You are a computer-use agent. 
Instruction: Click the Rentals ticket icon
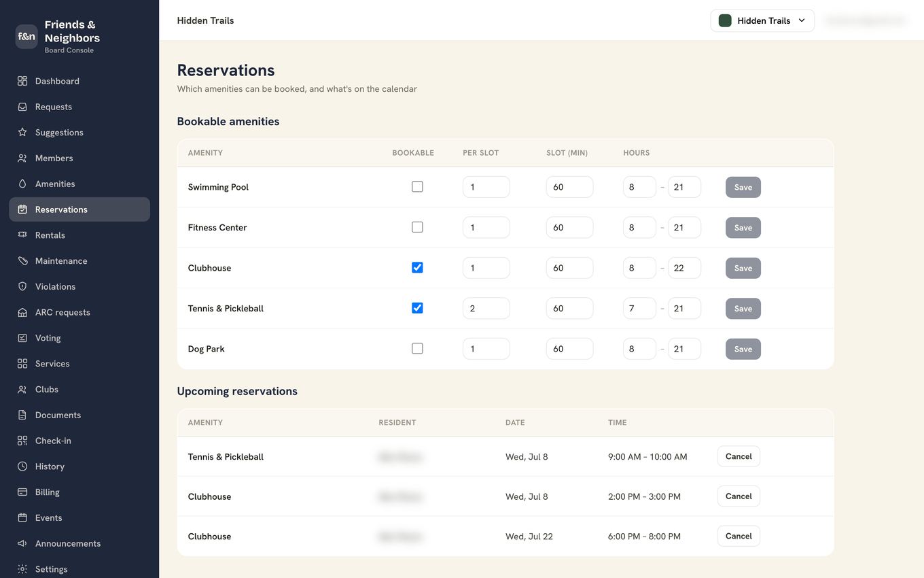click(22, 235)
